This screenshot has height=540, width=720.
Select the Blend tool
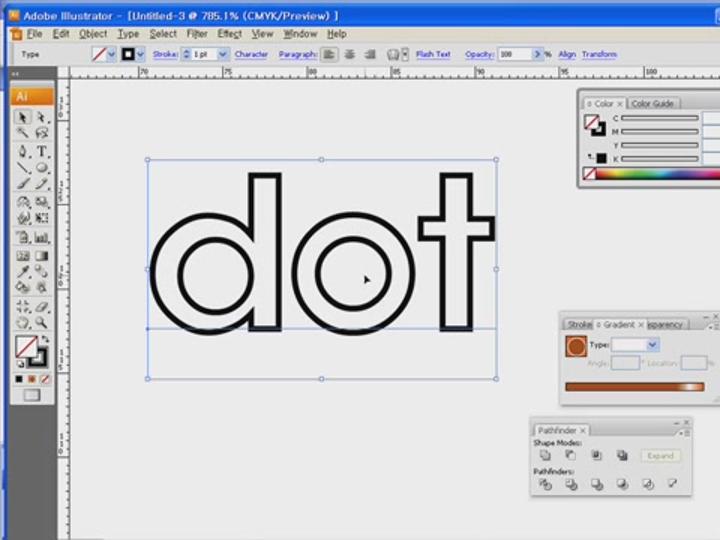tap(41, 271)
